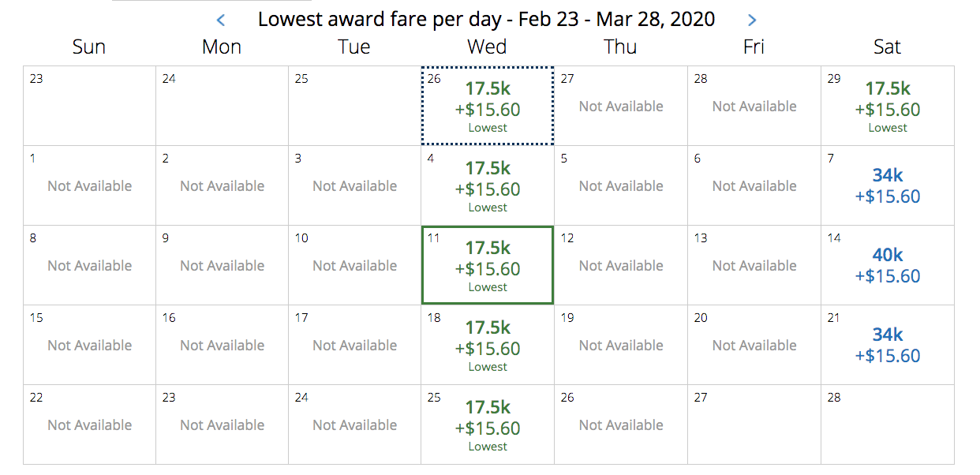Select Wednesday Feb 26 17.5k fare

(x=488, y=107)
